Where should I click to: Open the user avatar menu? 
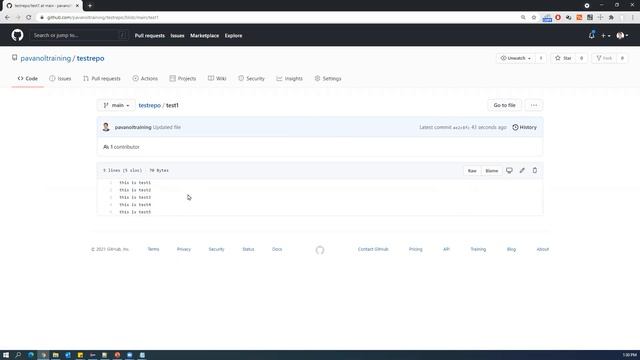point(622,36)
